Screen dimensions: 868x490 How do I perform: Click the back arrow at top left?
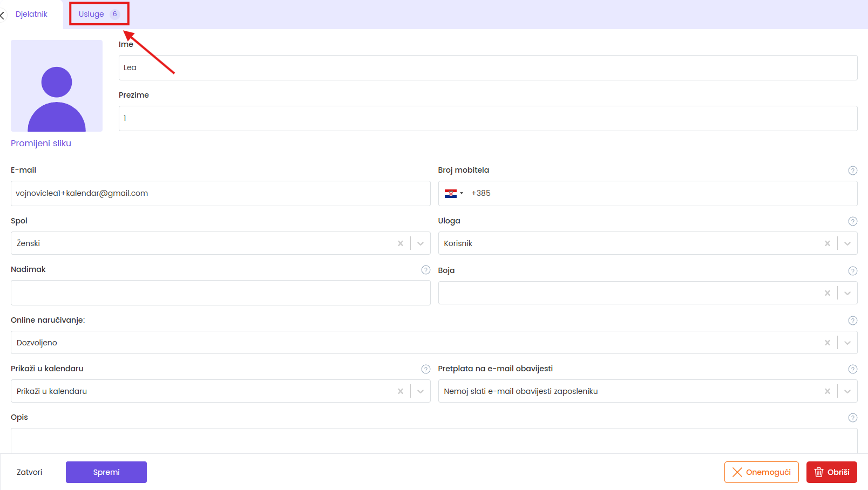point(3,15)
